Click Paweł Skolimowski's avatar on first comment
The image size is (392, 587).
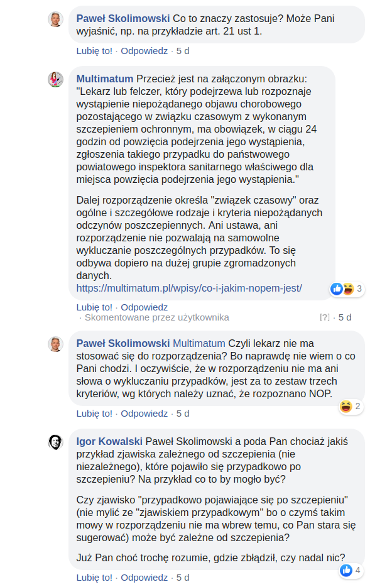pos(56,19)
